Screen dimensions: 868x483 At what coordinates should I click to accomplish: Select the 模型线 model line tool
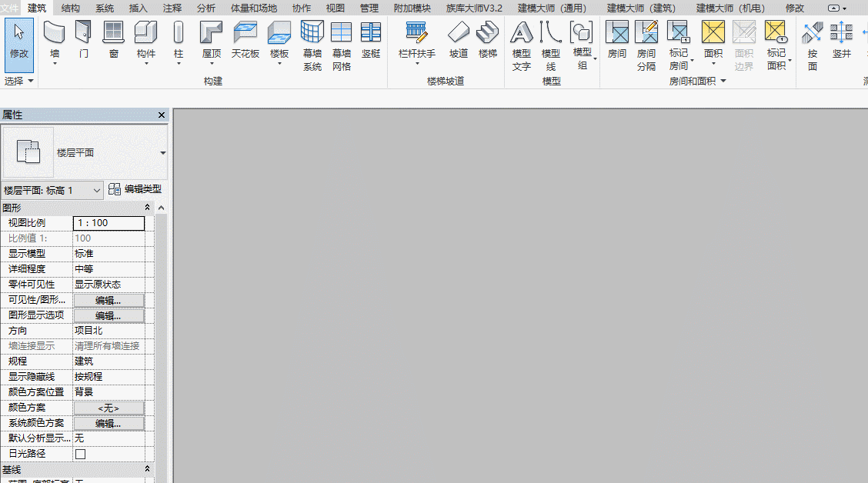tap(551, 46)
